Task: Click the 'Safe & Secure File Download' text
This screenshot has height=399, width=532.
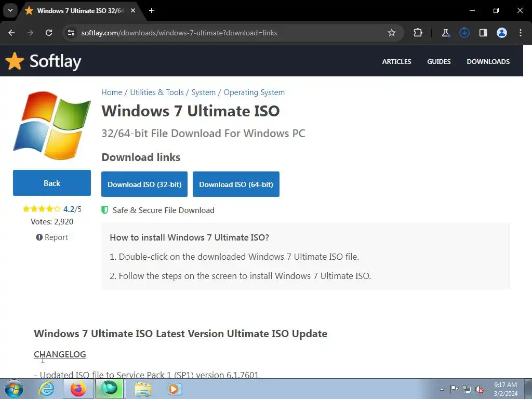Action: 164,210
